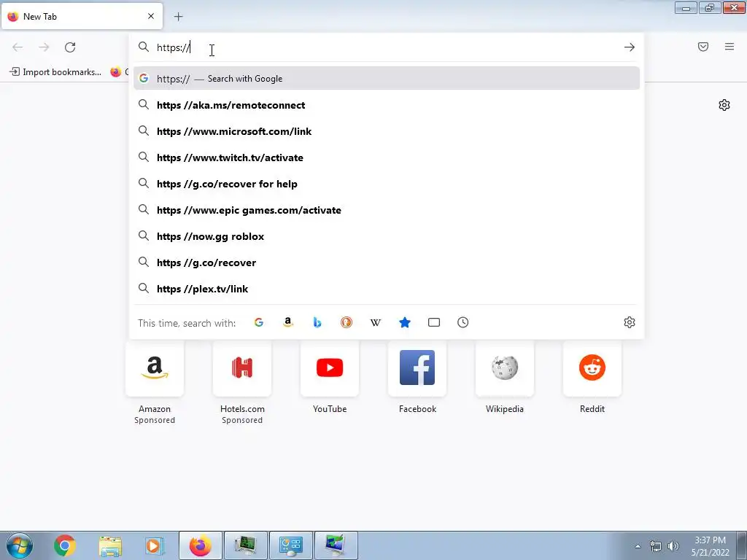The width and height of the screenshot is (747, 560).
Task: Open new tab page personalize gear
Action: pyautogui.click(x=724, y=105)
